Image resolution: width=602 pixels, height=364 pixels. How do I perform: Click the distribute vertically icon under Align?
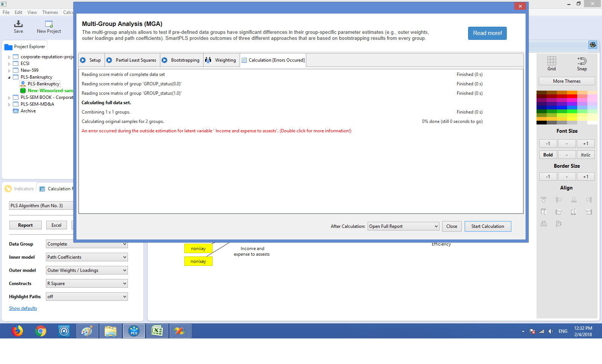tap(559, 224)
